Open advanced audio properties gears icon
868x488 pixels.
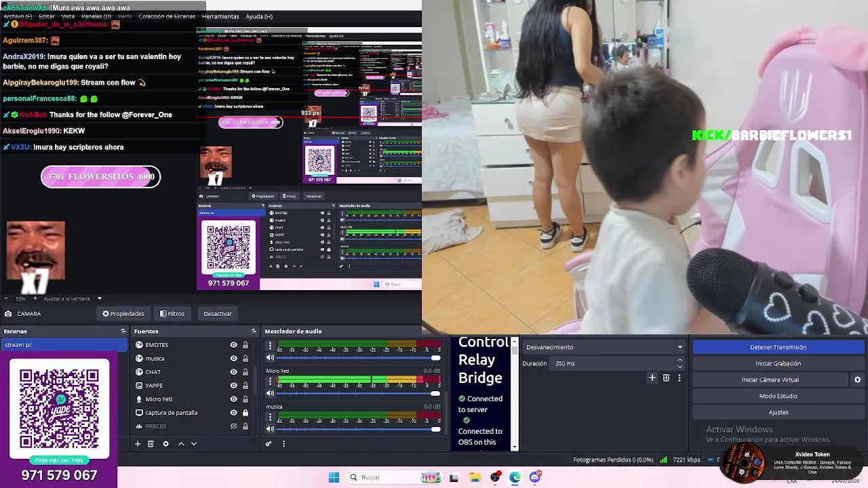click(269, 444)
